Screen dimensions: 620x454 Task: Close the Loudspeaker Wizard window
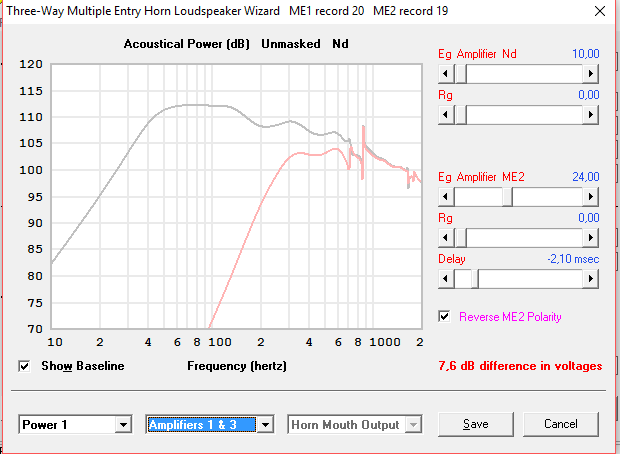[x=600, y=11]
